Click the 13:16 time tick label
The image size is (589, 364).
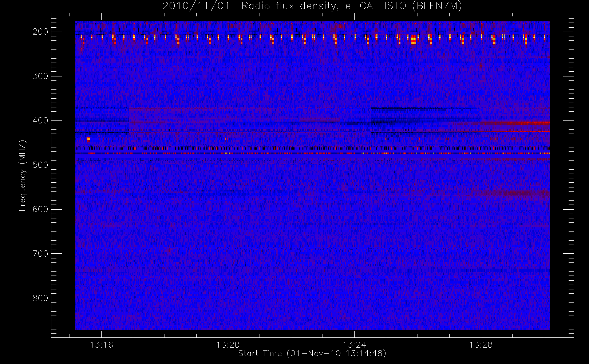[102, 345]
